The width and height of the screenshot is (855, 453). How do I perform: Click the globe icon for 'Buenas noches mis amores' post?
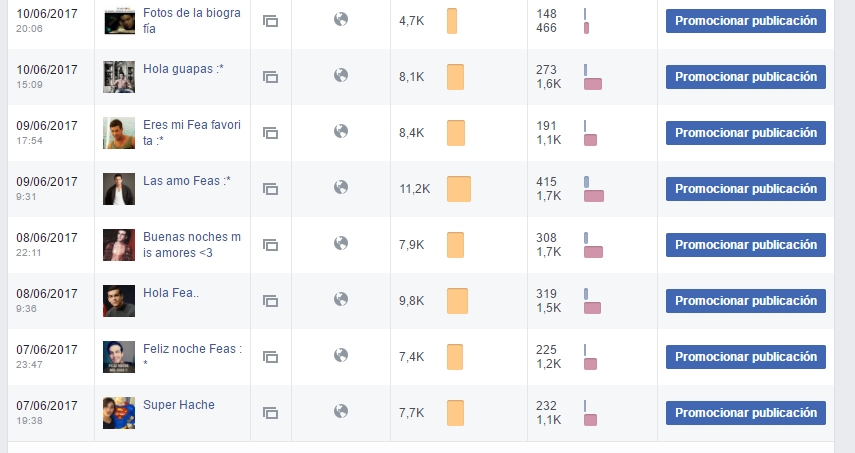(341, 243)
